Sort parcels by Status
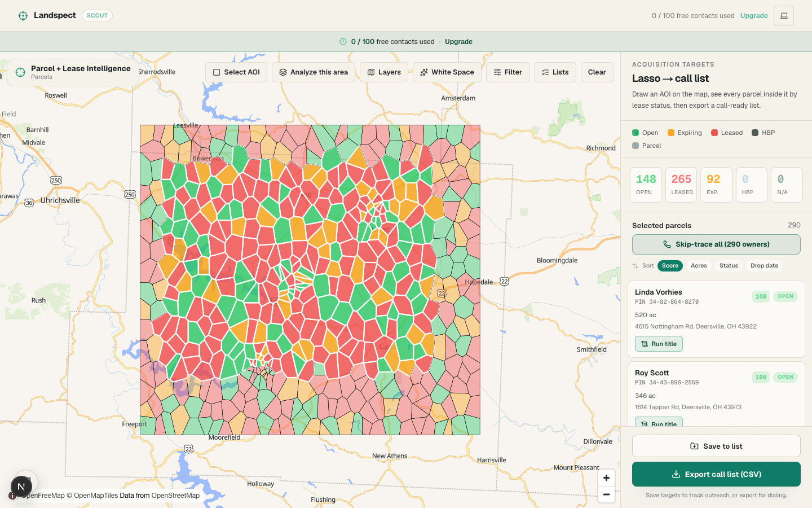 [x=729, y=266]
